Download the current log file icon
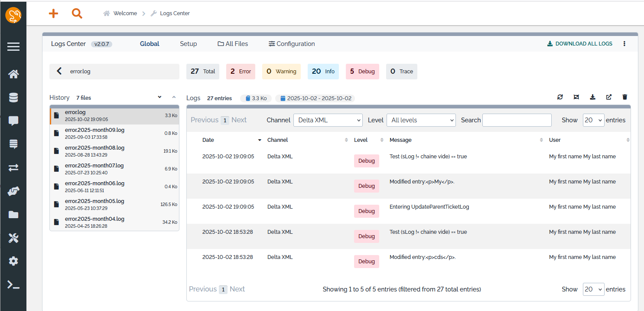644x311 pixels. point(592,97)
